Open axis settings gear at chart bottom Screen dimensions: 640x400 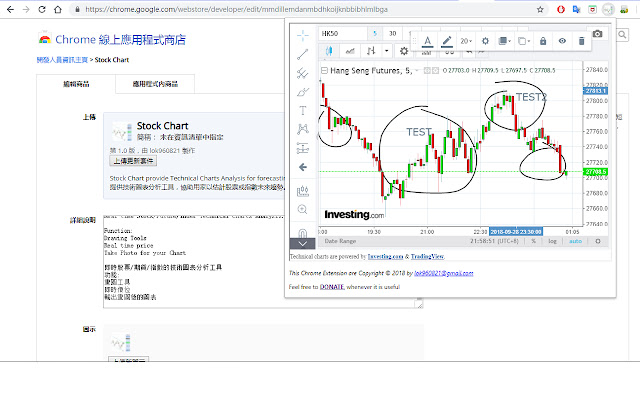coord(598,241)
